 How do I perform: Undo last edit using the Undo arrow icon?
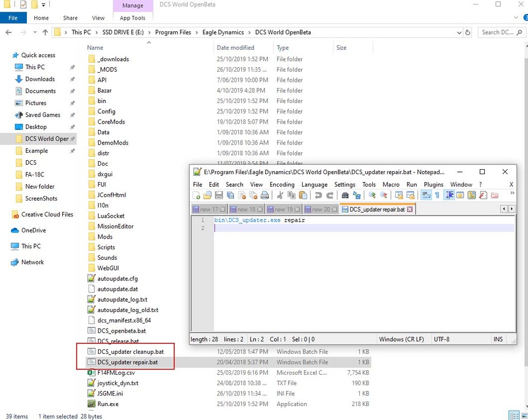[319, 196]
